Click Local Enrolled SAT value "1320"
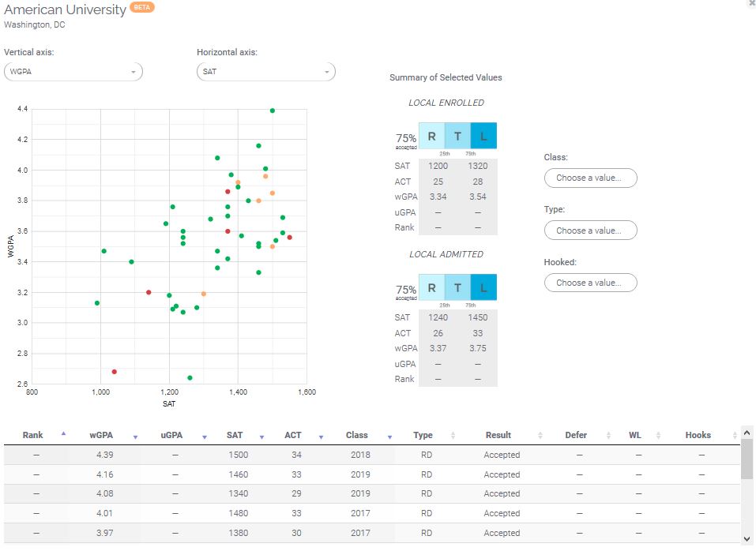The width and height of the screenshot is (756, 551). 478,166
